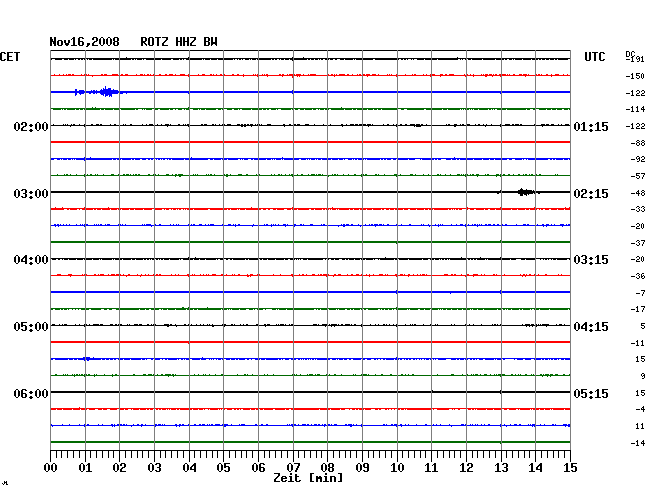Click the small blue event after the 05:00 trace
Screen dimensions: 650x494
(x=88, y=358)
